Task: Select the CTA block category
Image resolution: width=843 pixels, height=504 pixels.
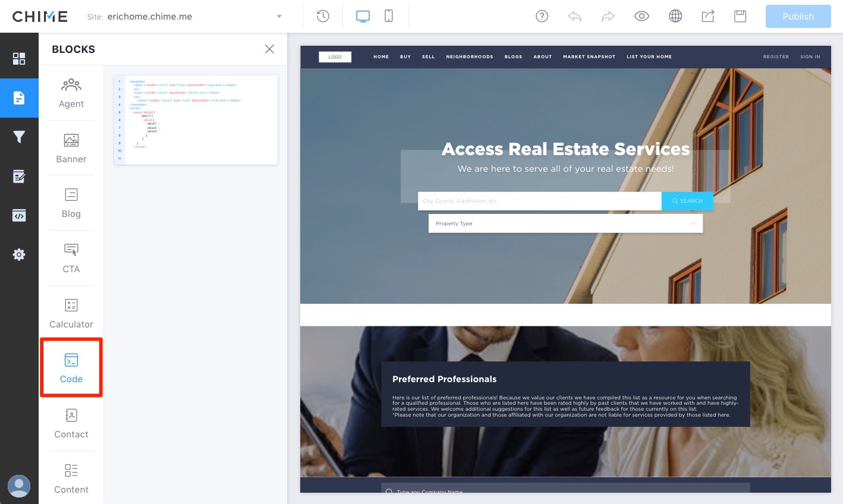Action: 71,259
